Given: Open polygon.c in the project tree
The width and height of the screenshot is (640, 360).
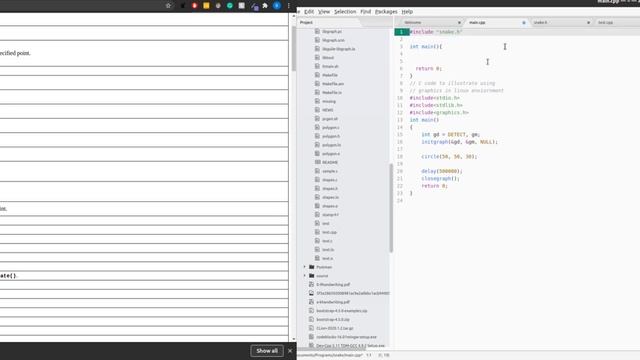Looking at the screenshot, I should (x=331, y=127).
